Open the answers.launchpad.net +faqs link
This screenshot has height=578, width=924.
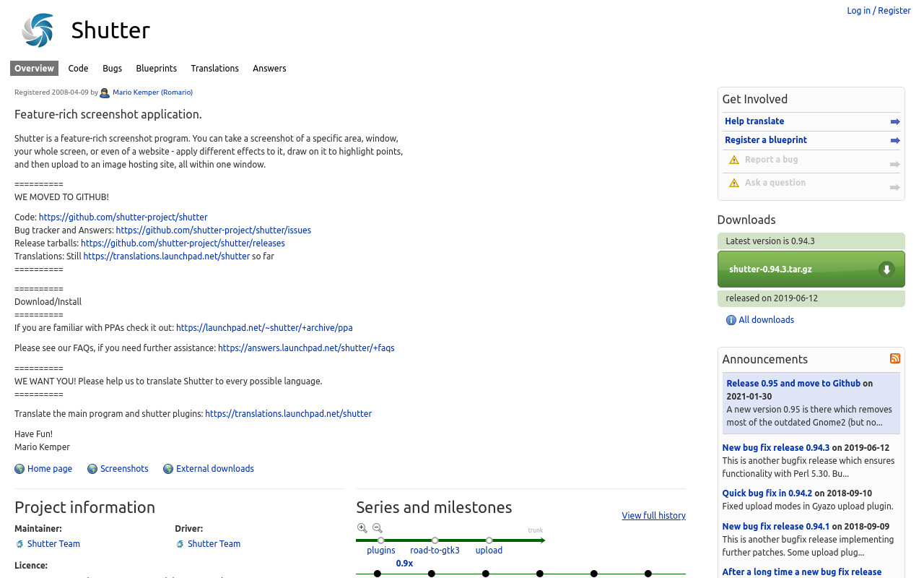(306, 348)
